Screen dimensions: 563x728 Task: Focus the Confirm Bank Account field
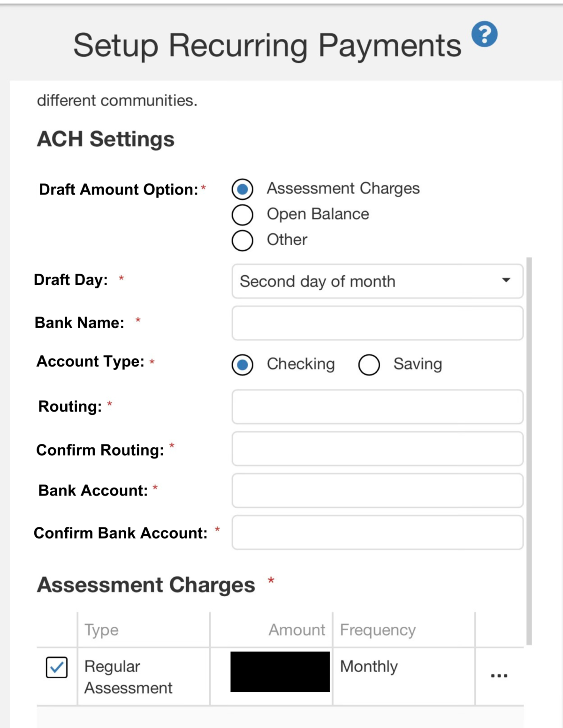[x=377, y=533]
